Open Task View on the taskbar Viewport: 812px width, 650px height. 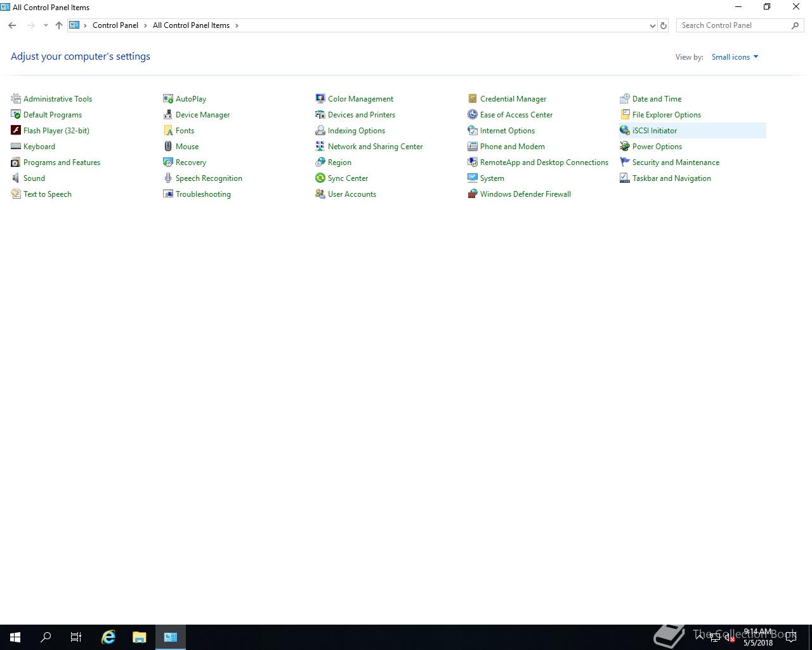76,637
